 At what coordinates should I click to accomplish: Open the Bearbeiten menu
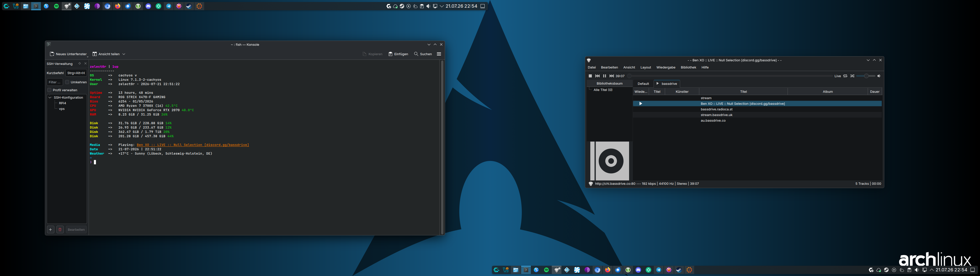609,67
